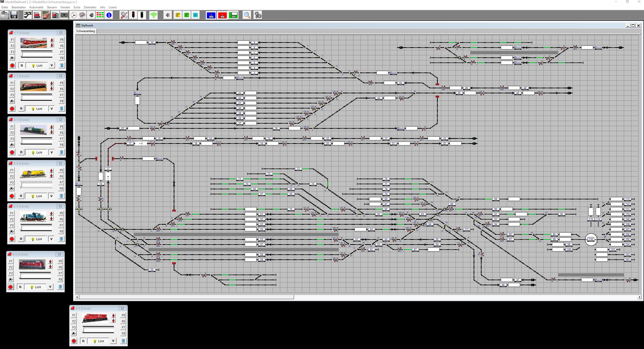
Task: Open the blue list menu in loco 8 panel
Action: coord(123,341)
